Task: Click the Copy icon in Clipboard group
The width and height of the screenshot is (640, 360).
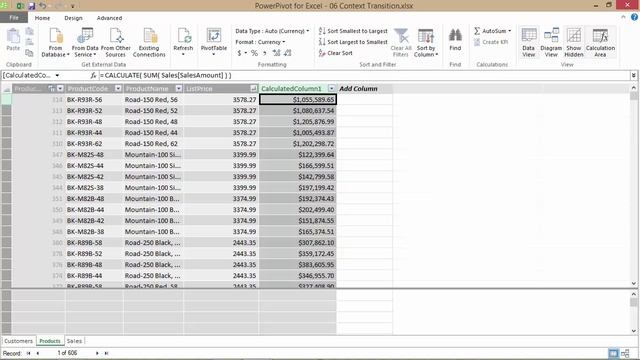Action: pyautogui.click(x=29, y=53)
